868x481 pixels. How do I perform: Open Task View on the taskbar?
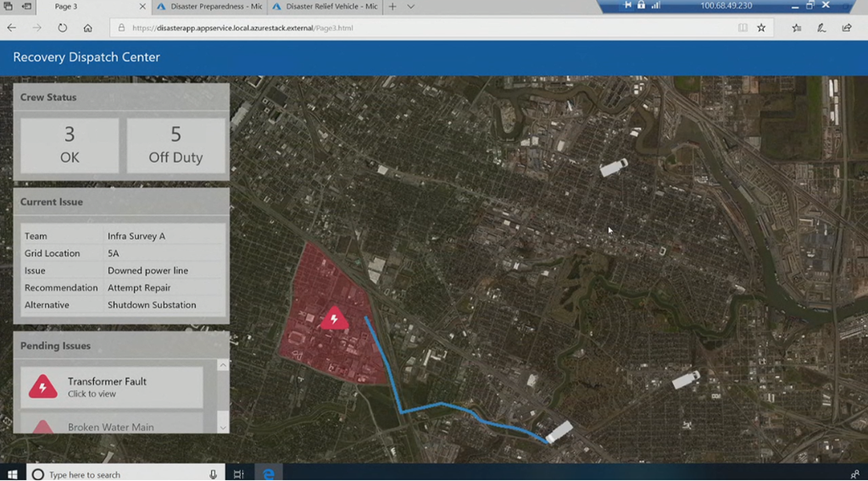(x=238, y=474)
